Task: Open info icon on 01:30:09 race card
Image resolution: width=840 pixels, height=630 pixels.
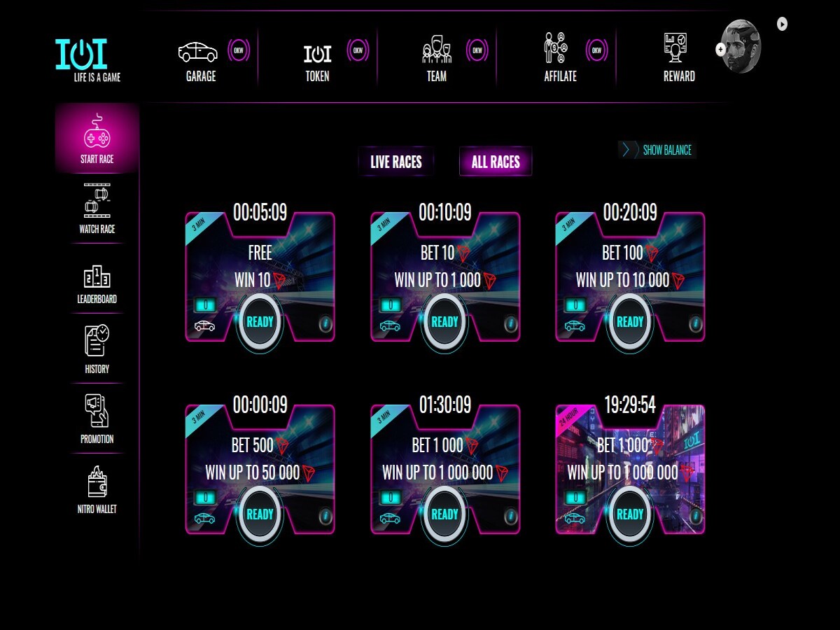Action: point(510,517)
